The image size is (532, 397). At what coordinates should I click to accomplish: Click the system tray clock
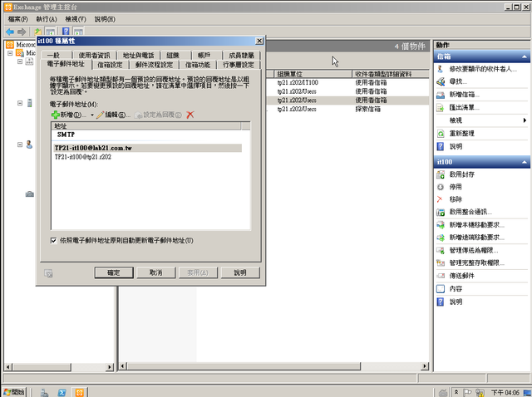505,393
